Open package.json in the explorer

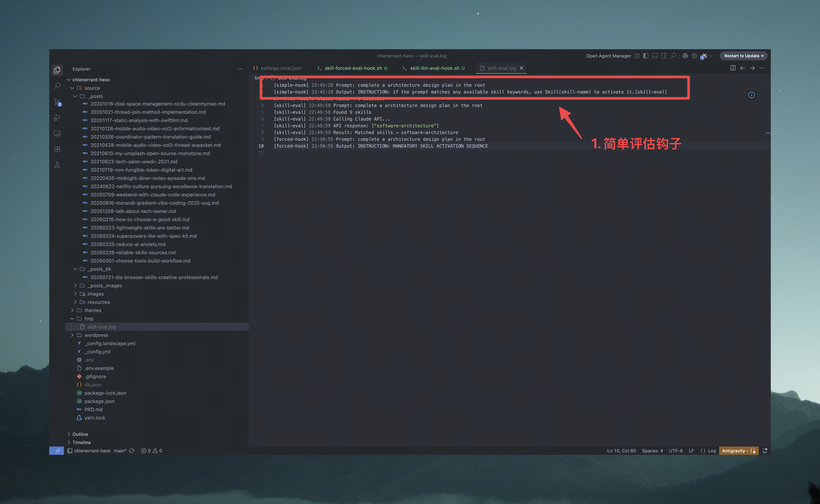coord(99,402)
